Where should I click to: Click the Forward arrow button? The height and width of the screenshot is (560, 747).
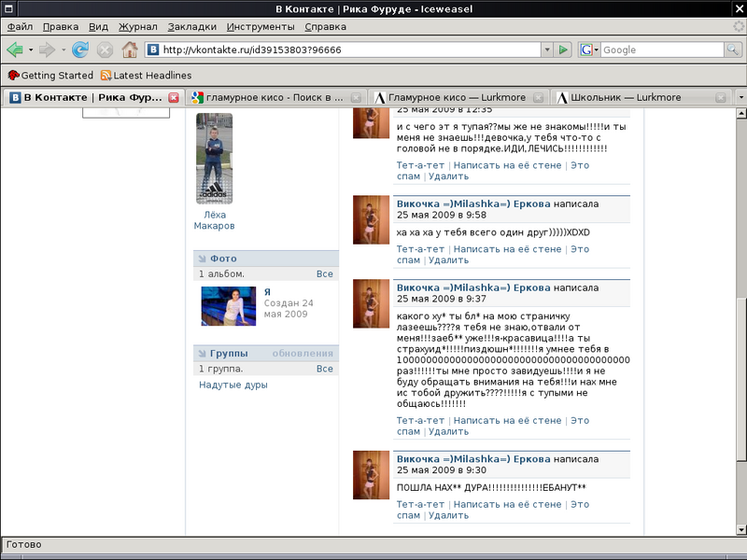[48, 49]
